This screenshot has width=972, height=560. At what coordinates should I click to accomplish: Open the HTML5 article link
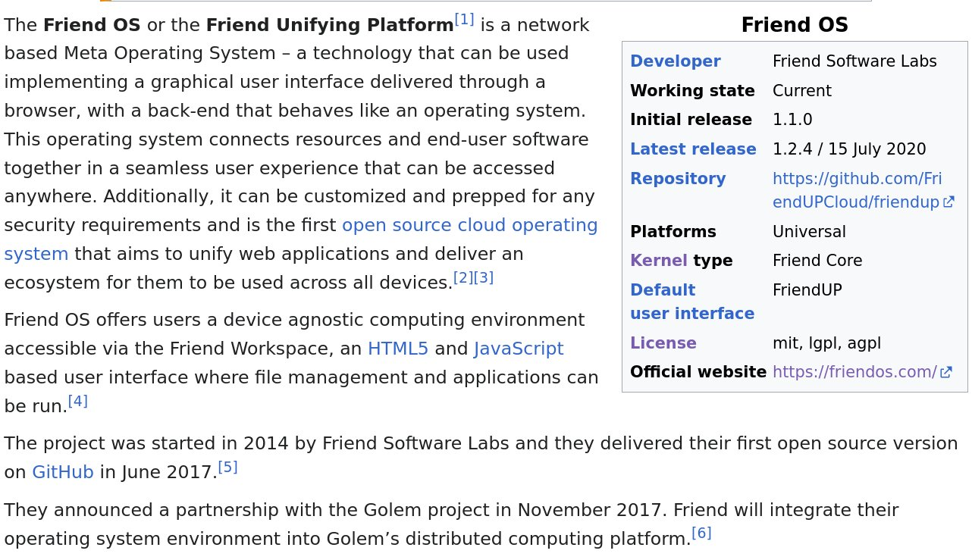[398, 349]
